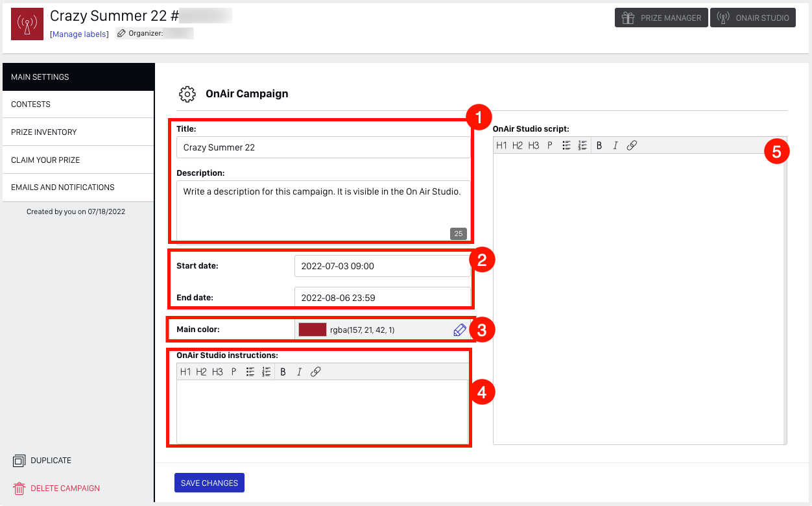Image resolution: width=812 pixels, height=506 pixels.
Task: Click the pencil icon next to Organizer
Action: click(121, 34)
